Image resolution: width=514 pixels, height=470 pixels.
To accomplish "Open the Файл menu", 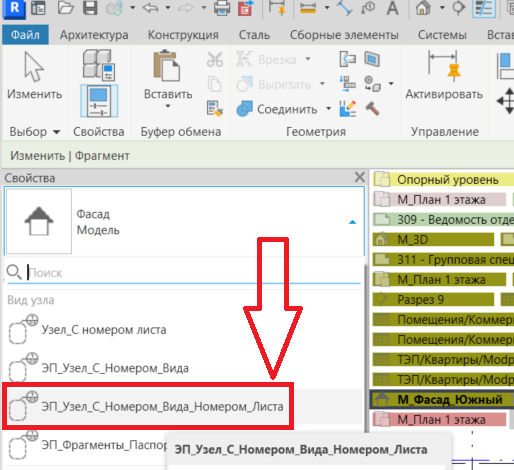I will click(25, 35).
